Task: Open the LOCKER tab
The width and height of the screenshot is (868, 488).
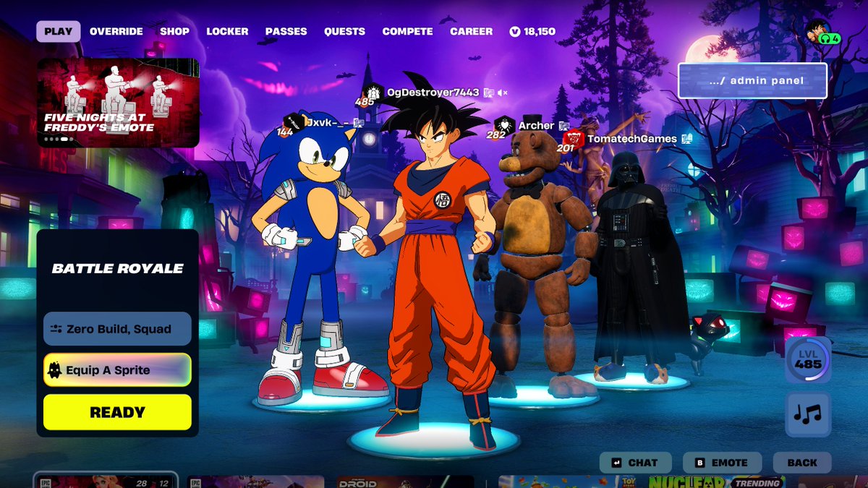Action: click(227, 31)
